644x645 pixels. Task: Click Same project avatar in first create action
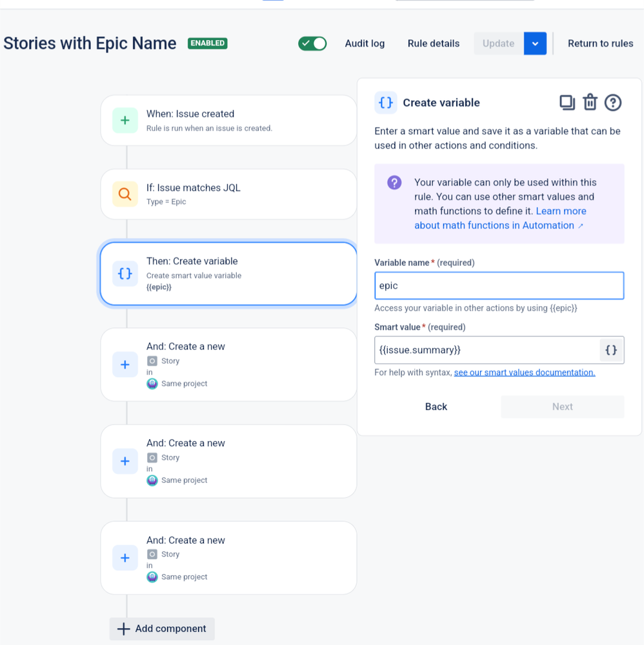tap(152, 384)
